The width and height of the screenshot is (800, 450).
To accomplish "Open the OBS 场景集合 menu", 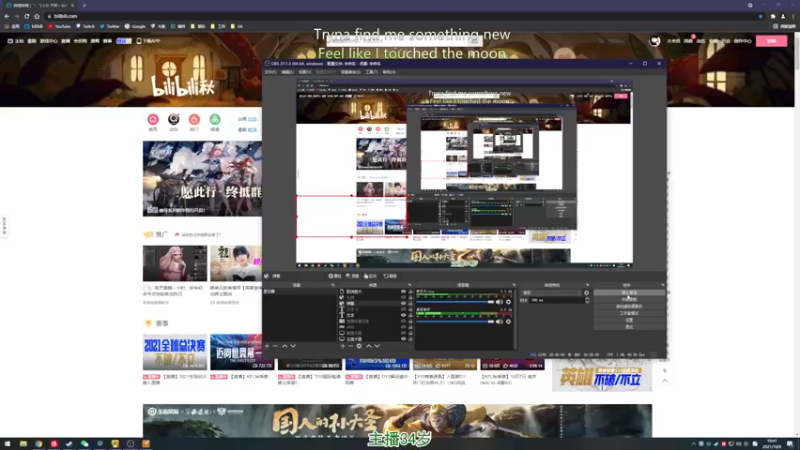I will 351,72.
